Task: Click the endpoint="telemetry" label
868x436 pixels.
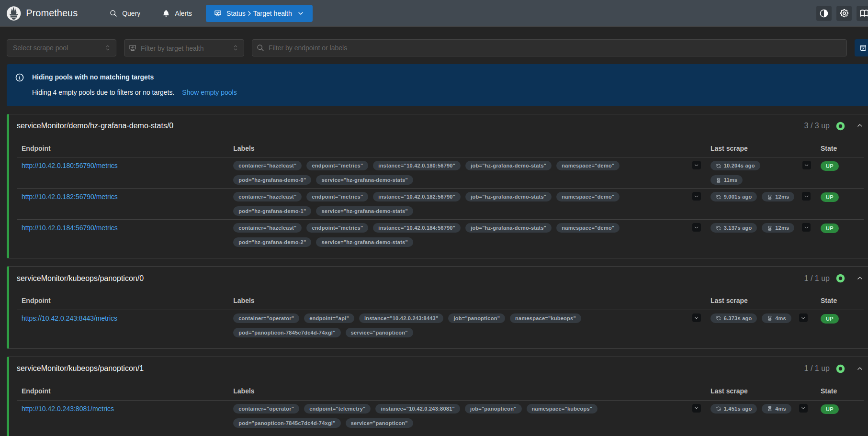Action: [x=338, y=409]
